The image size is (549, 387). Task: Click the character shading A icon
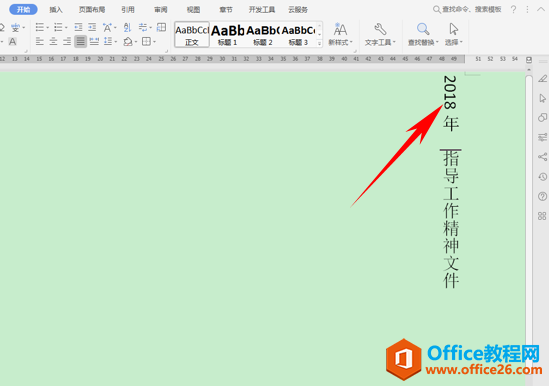click(x=12, y=42)
